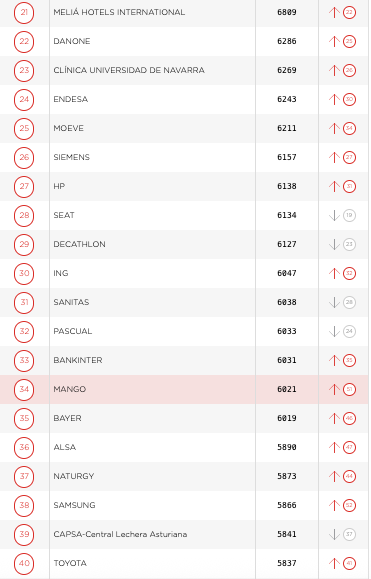Click the rank 40 circle badge
Image resolution: width=371 pixels, height=579 pixels.
click(x=24, y=563)
